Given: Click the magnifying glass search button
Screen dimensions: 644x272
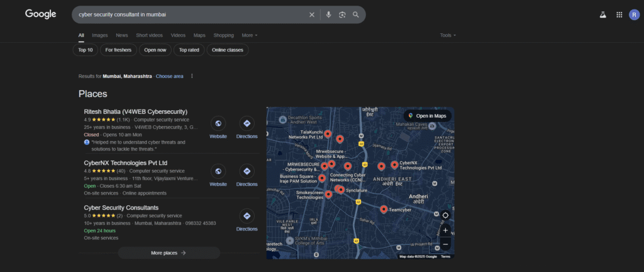Looking at the screenshot, I should pyautogui.click(x=356, y=14).
